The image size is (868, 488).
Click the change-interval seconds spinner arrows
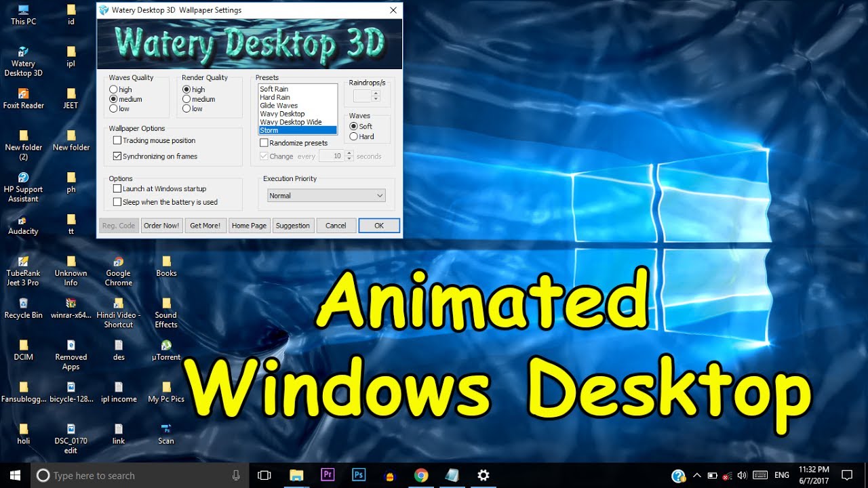[x=349, y=156]
